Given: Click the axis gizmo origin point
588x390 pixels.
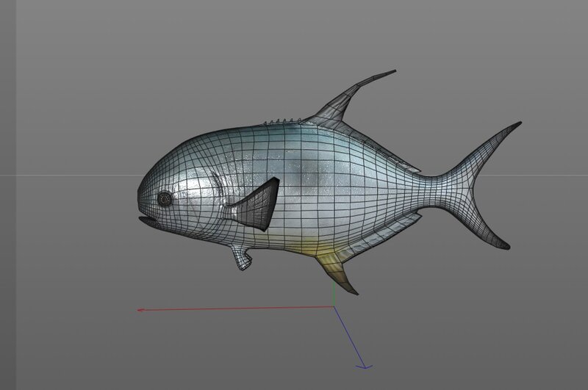Looking at the screenshot, I should [x=334, y=307].
